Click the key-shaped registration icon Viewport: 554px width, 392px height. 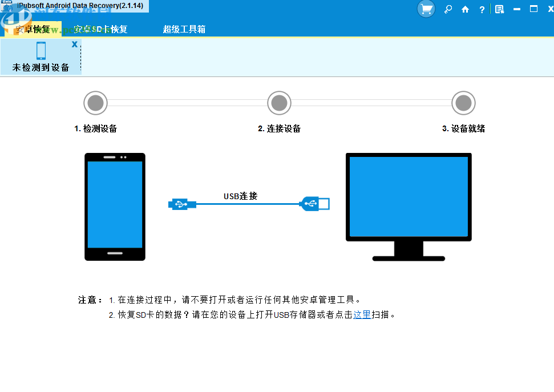coord(448,9)
